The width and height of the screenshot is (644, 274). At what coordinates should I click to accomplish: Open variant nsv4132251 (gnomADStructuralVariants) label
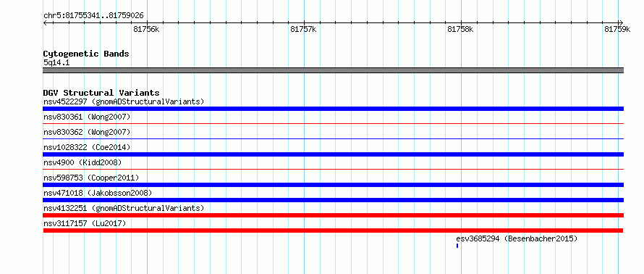point(124,208)
